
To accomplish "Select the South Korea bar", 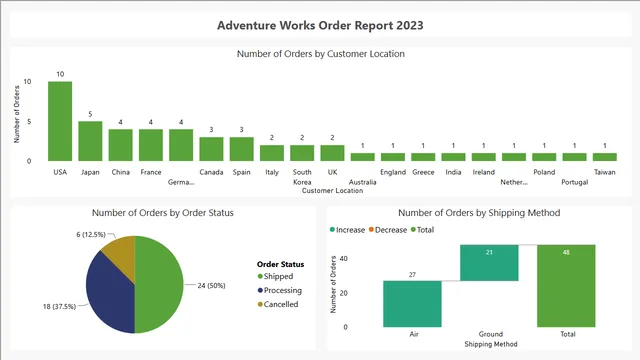I will click(x=302, y=153).
